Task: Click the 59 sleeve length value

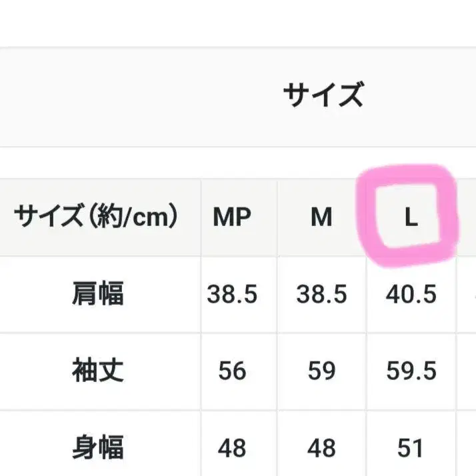Action: tap(321, 371)
